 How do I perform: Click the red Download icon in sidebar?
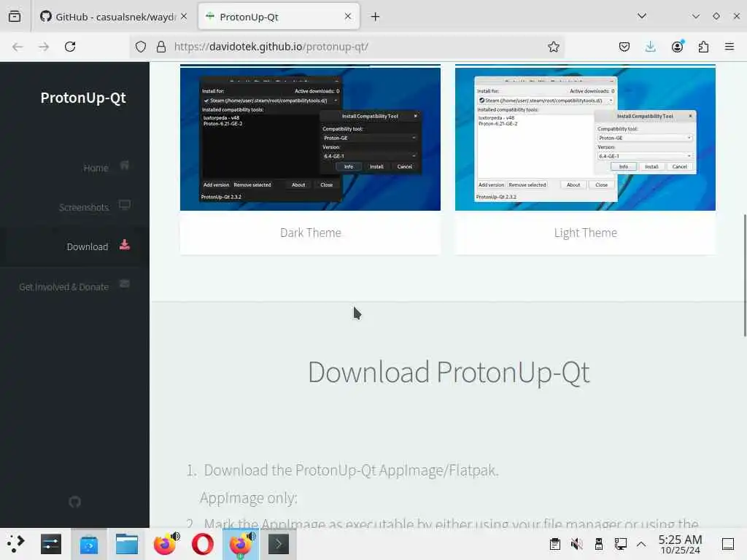pos(124,244)
